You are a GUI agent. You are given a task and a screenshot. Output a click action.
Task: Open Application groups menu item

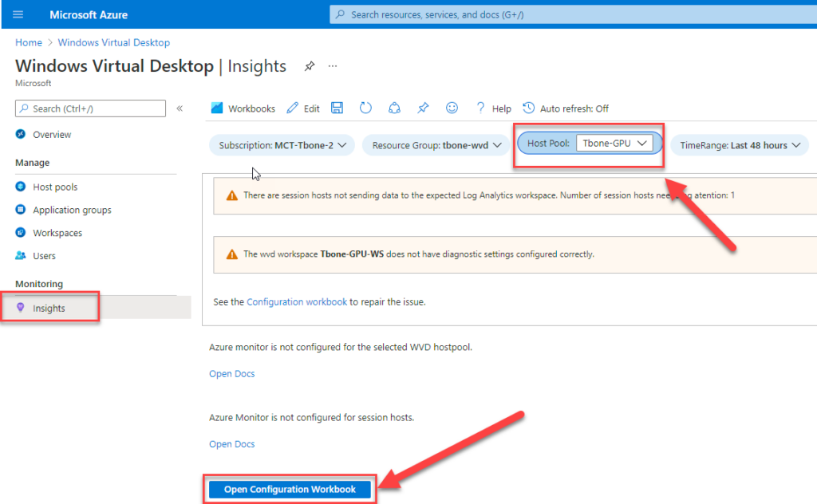pos(72,209)
